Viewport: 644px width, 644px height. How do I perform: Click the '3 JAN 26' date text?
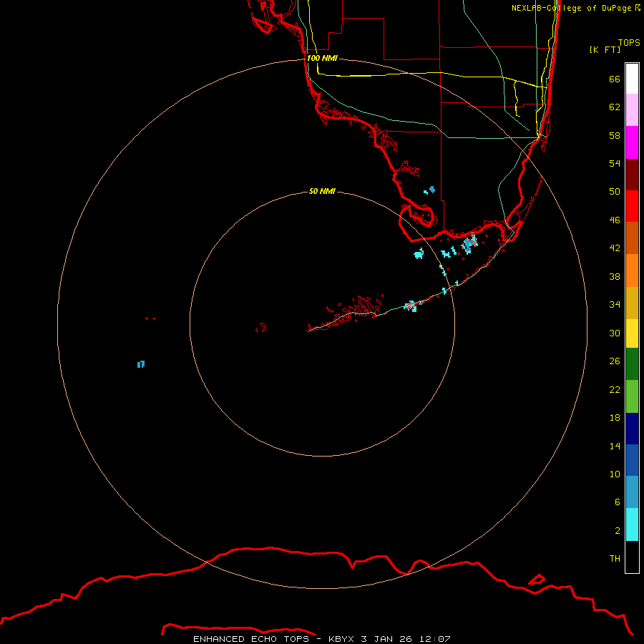386,639
